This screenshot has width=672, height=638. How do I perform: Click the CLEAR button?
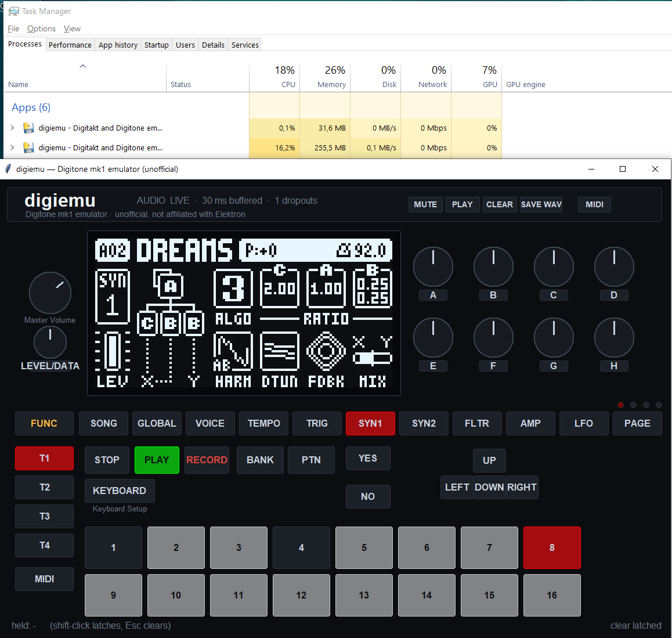coord(499,204)
